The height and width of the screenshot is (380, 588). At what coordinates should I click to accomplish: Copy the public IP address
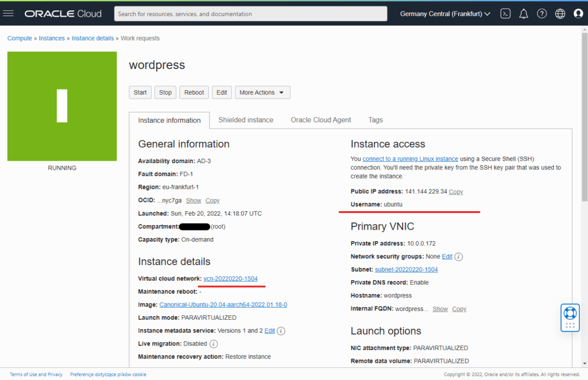456,192
